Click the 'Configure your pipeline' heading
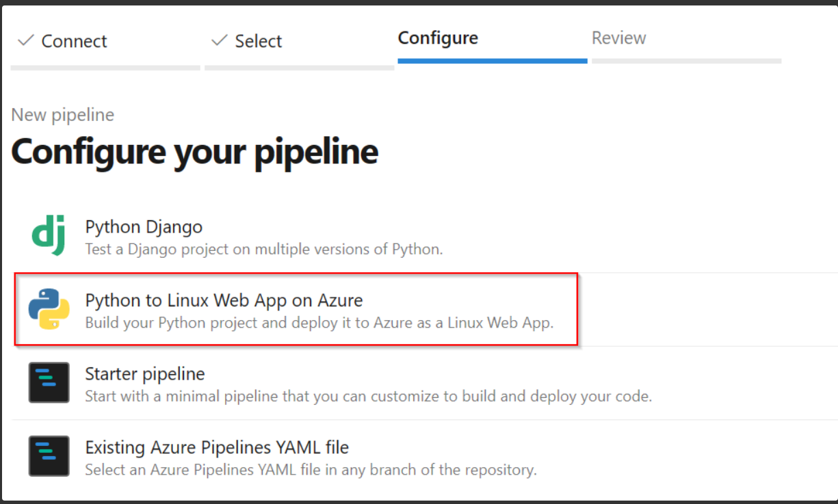 click(x=195, y=151)
